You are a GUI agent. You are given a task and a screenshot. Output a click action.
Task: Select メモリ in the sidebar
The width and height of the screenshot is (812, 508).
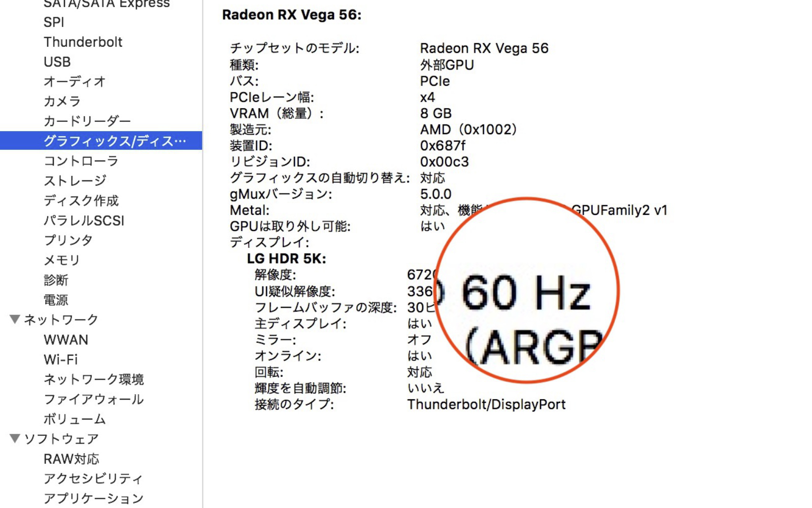(62, 260)
